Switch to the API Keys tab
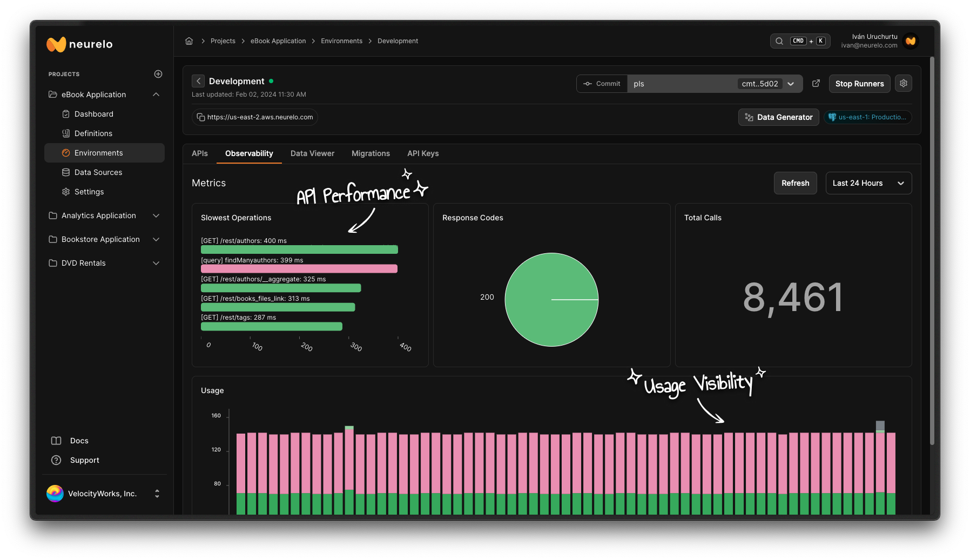The height and width of the screenshot is (560, 970). 422,153
